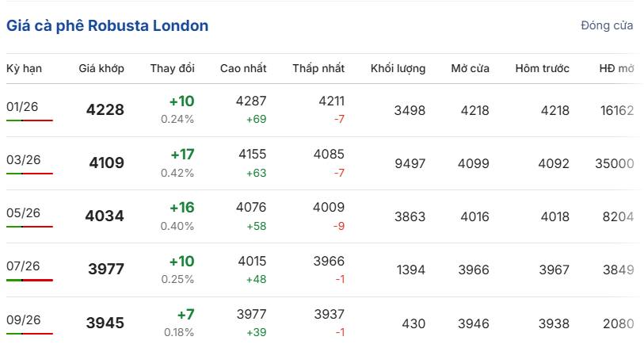Click the 05/26 contract term label
This screenshot has height=348, width=644.
coord(23,213)
